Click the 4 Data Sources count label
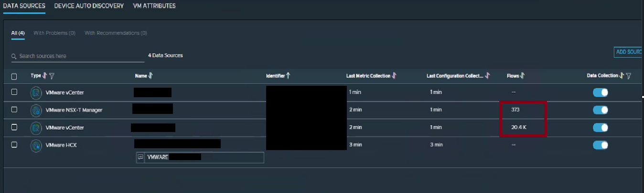Viewport: 644px width, 193px height. [165, 56]
